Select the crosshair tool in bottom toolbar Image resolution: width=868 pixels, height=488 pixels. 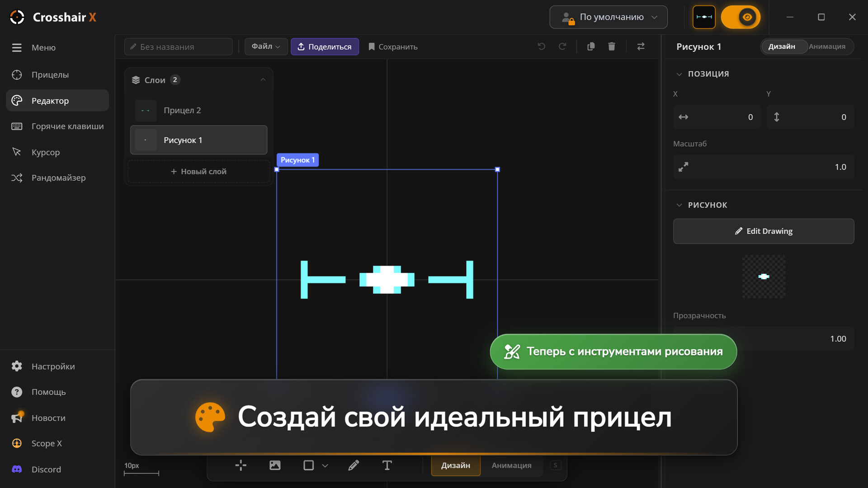tap(241, 465)
